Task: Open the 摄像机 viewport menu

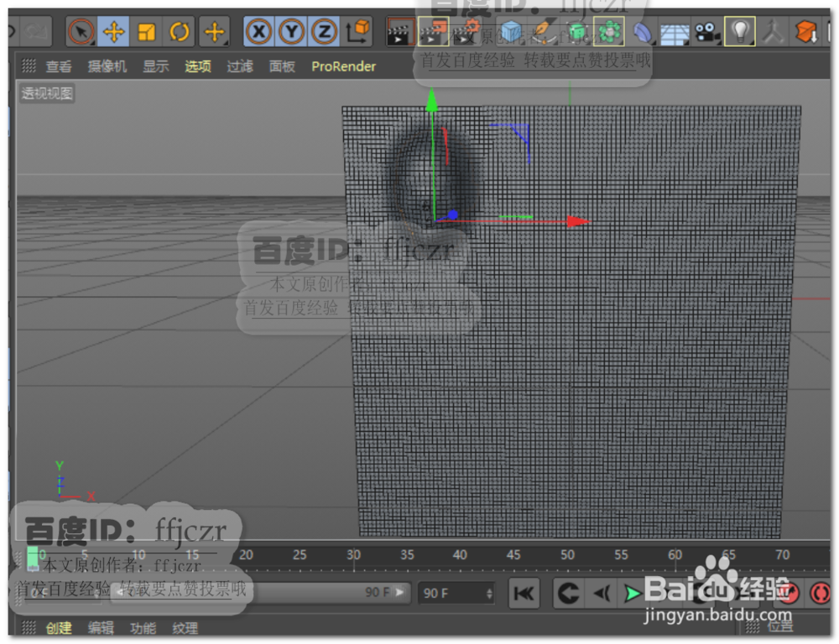Action: [107, 66]
